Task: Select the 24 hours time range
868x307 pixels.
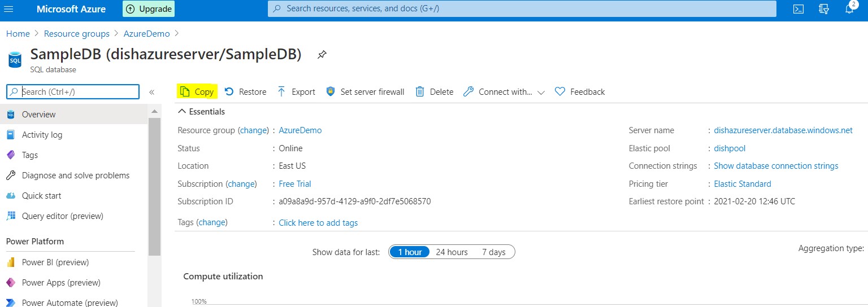Action: [x=452, y=252]
